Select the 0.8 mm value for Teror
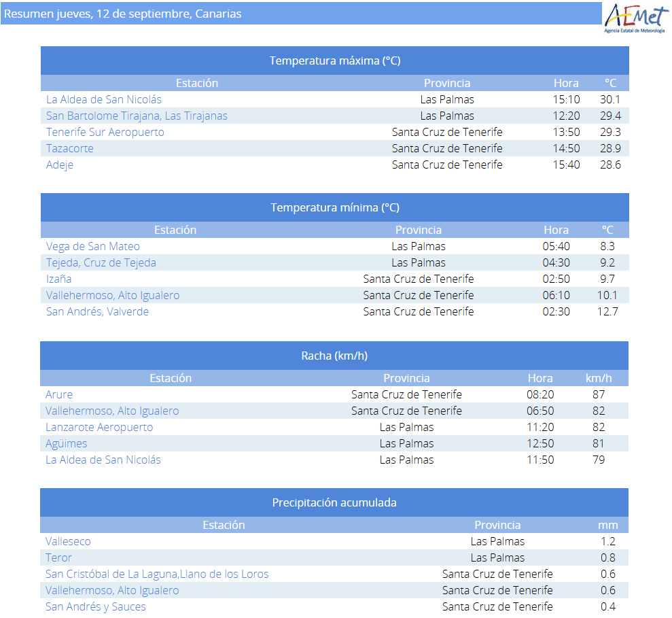 (608, 557)
